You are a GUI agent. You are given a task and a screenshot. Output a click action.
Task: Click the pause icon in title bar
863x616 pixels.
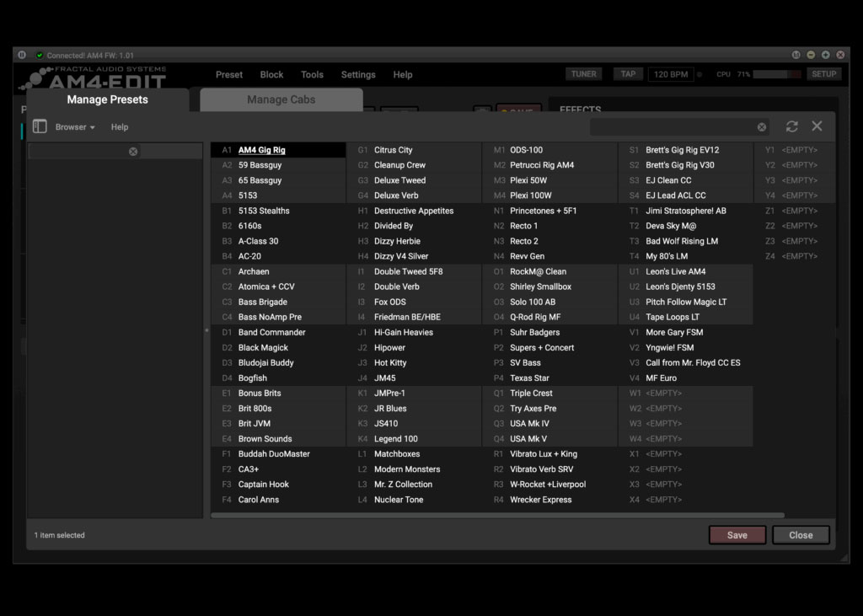[x=22, y=55]
